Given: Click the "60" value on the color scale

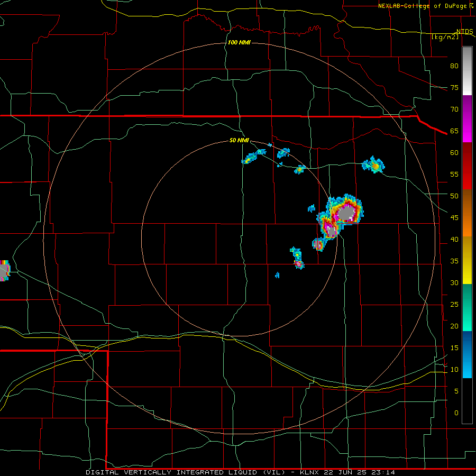Looking at the screenshot, I should coord(454,153).
